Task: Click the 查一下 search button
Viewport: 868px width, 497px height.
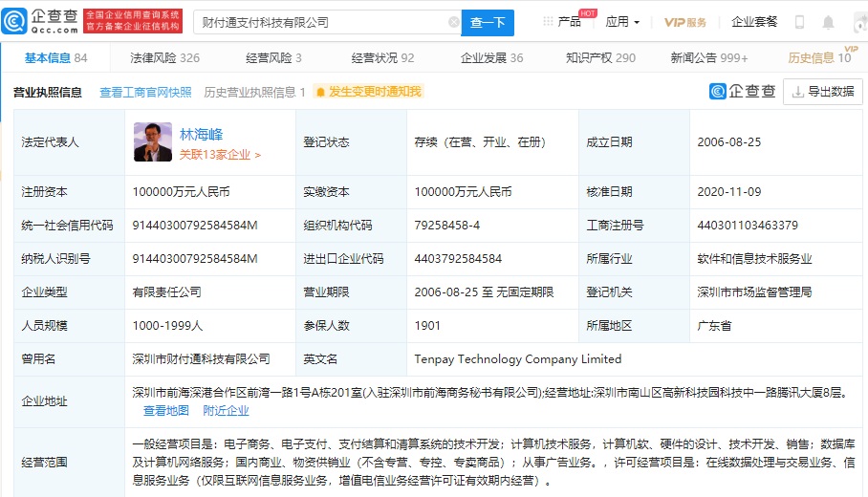Action: tap(488, 23)
